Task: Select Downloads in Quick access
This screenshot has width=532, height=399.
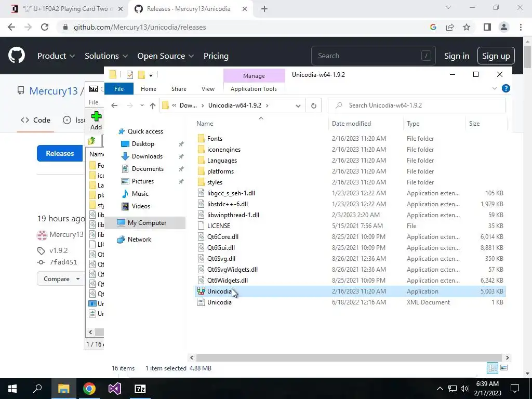Action: (147, 156)
